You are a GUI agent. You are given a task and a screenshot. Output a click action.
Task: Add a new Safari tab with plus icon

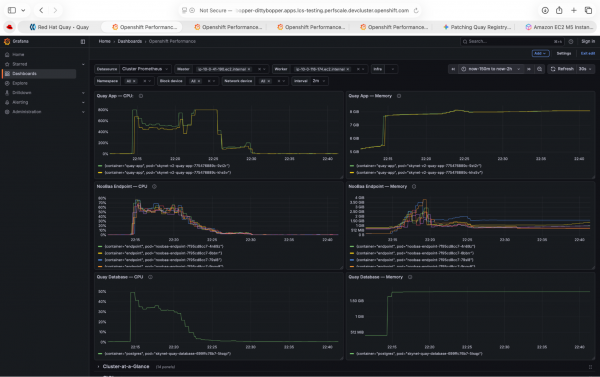(574, 10)
